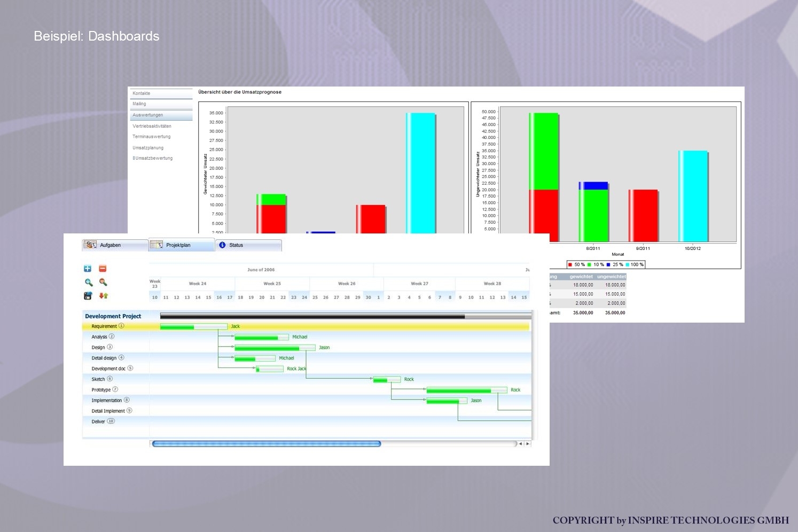Viewport: 798px width, 532px height.
Task: Click the blue 25 % legend swatch
Action: click(608, 265)
